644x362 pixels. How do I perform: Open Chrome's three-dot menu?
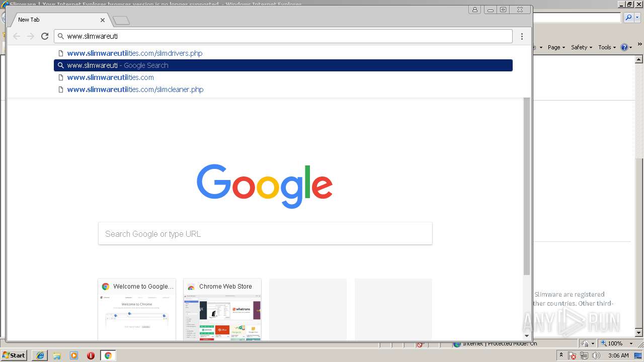tap(522, 36)
